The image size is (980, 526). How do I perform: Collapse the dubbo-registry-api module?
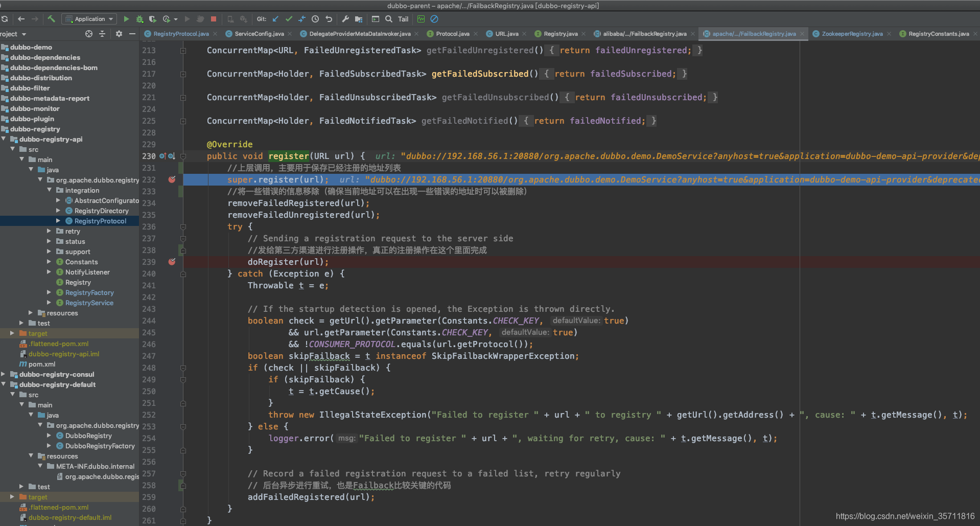click(x=4, y=139)
